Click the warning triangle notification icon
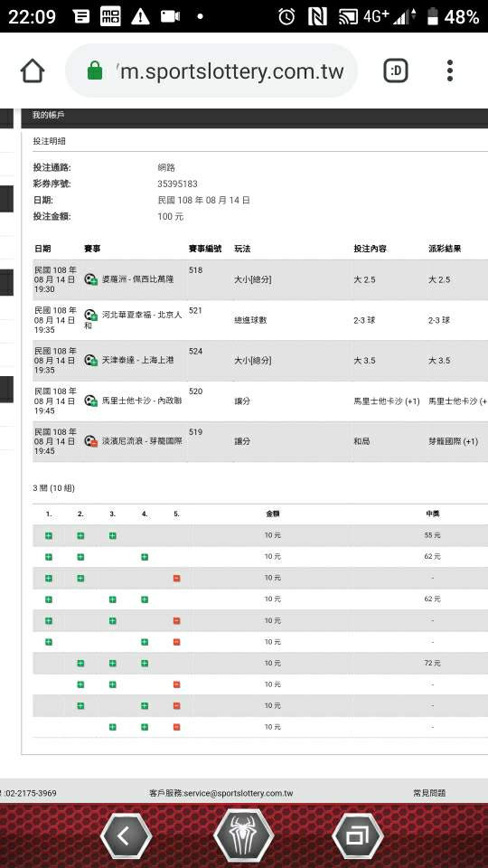The height and width of the screenshot is (868, 488). [x=140, y=16]
